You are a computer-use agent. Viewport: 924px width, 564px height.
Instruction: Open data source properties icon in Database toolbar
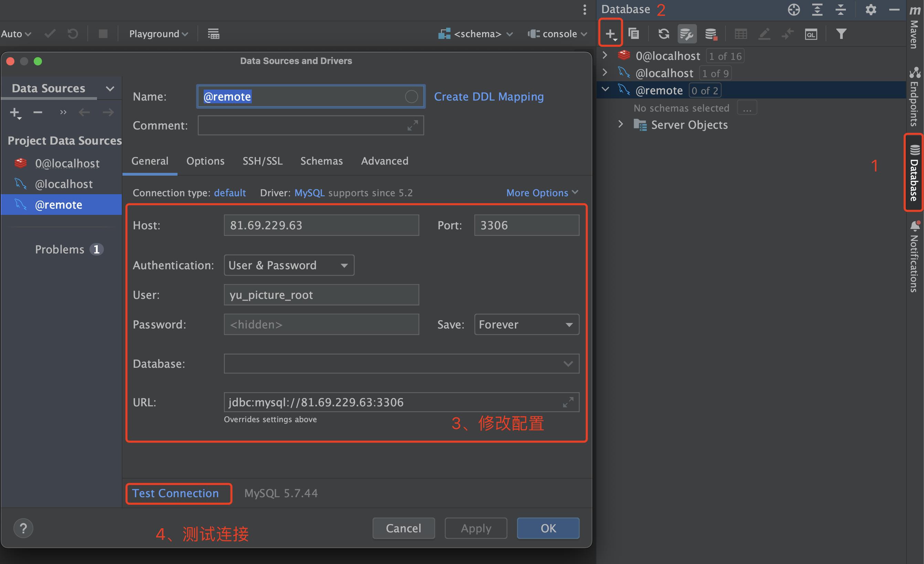tap(687, 34)
